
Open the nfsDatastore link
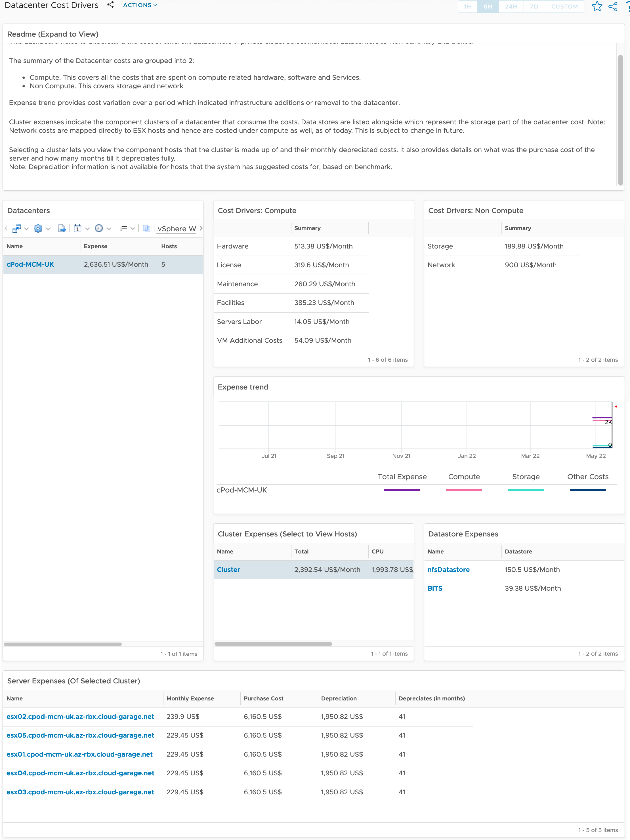point(448,570)
